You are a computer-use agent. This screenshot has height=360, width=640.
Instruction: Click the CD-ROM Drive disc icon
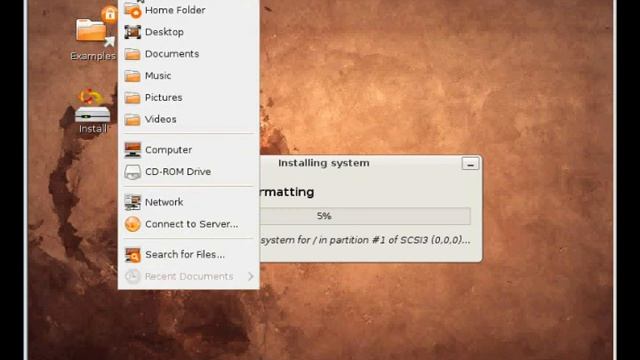(x=133, y=172)
